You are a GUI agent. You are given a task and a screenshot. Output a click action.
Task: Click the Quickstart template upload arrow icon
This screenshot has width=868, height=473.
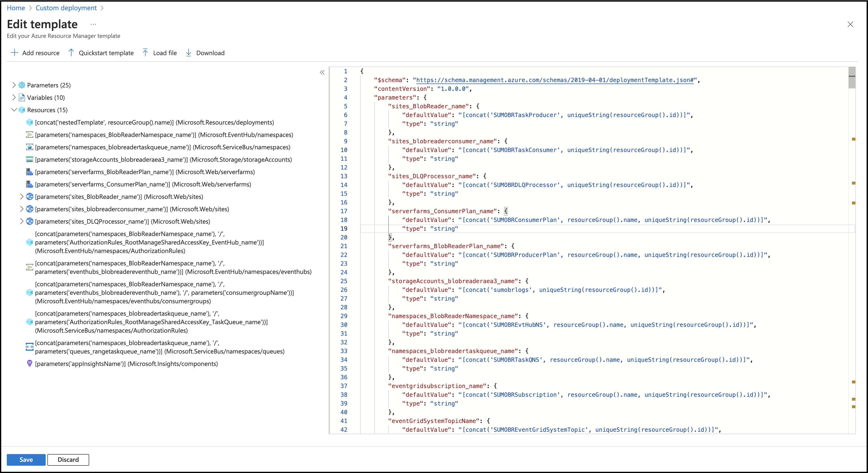click(71, 52)
